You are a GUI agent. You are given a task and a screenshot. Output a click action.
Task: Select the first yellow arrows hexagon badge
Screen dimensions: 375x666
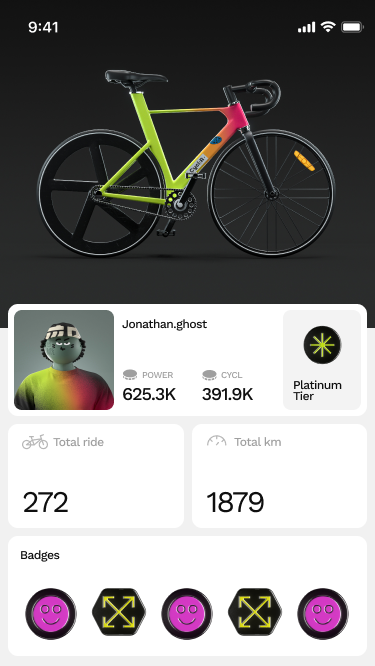point(119,612)
